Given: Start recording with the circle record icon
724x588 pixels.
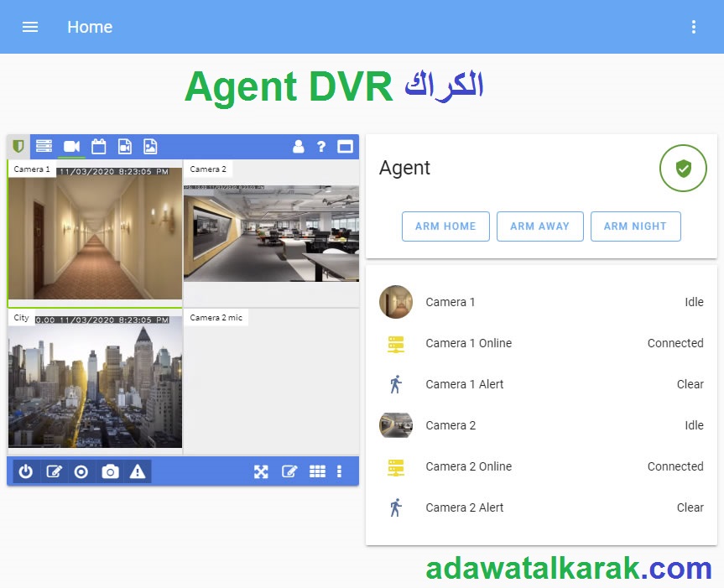Looking at the screenshot, I should pos(81,471).
